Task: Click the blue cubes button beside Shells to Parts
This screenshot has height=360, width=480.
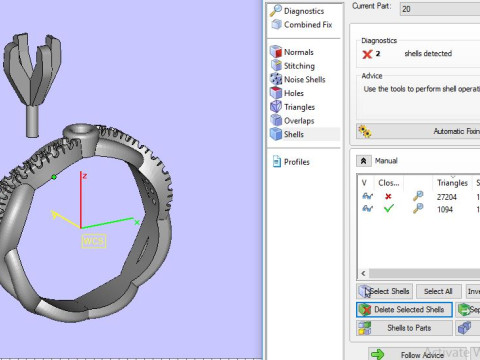Action: pyautogui.click(x=468, y=328)
